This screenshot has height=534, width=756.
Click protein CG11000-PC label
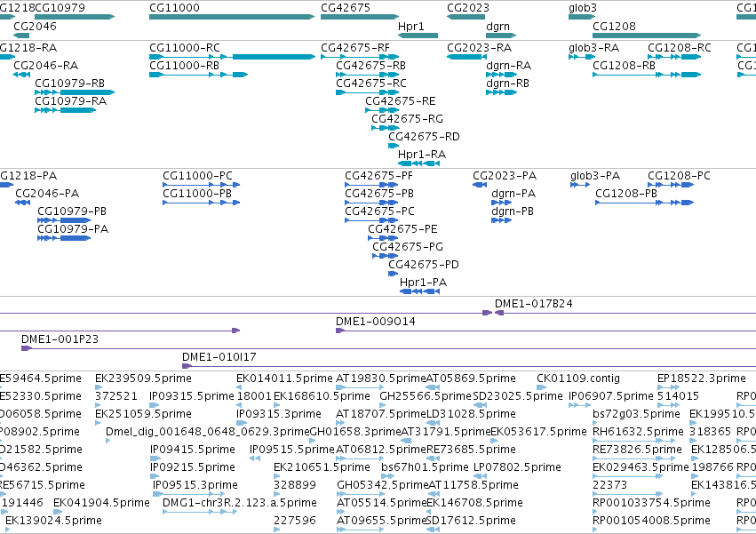[x=197, y=176]
